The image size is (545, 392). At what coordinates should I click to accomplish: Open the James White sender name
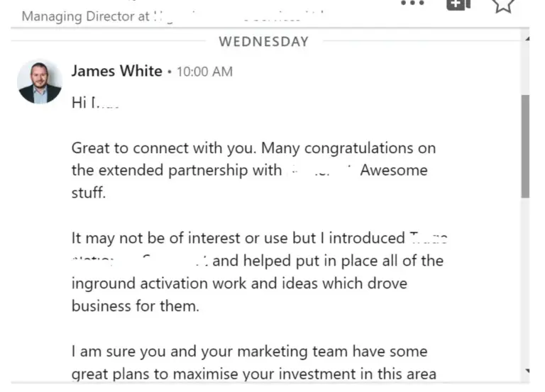(117, 71)
